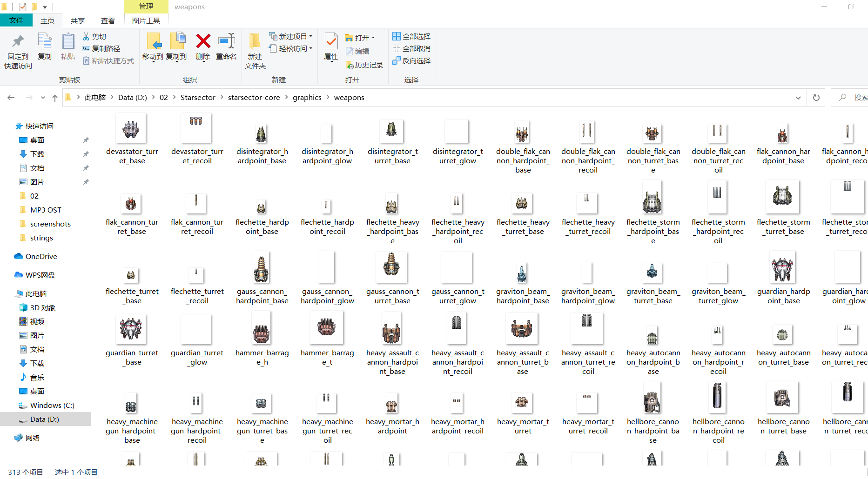The width and height of the screenshot is (868, 479).
Task: Click the Copy (复制) ribbon icon
Action: coord(45,43)
